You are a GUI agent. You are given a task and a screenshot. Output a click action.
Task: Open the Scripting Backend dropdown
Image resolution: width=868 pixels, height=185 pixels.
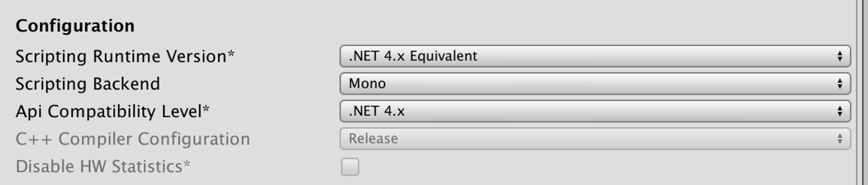click(595, 84)
